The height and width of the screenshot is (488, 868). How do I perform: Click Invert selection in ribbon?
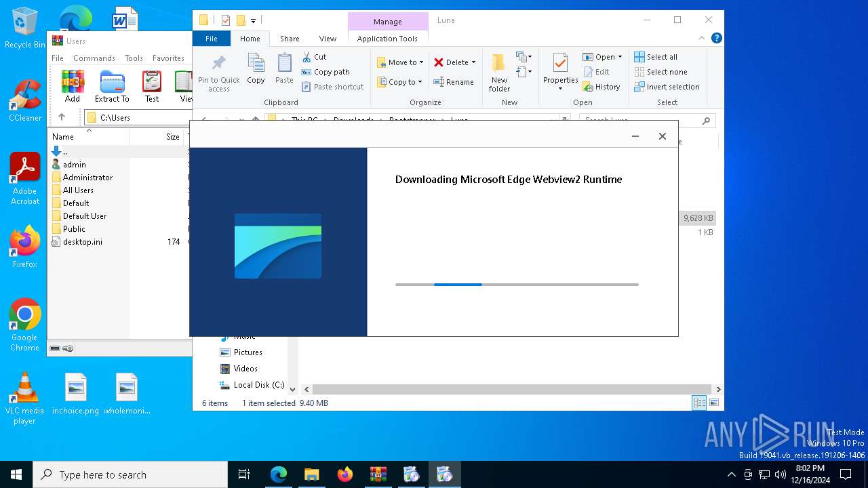click(x=667, y=87)
